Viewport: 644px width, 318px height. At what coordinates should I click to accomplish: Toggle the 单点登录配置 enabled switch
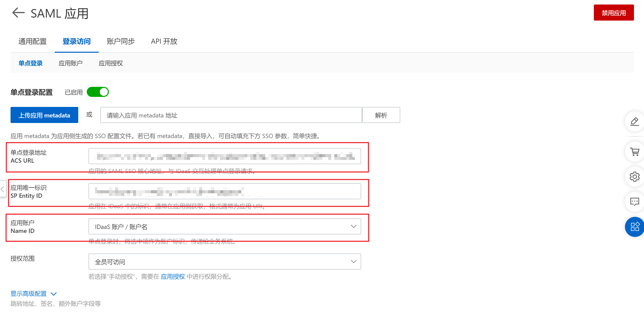98,92
